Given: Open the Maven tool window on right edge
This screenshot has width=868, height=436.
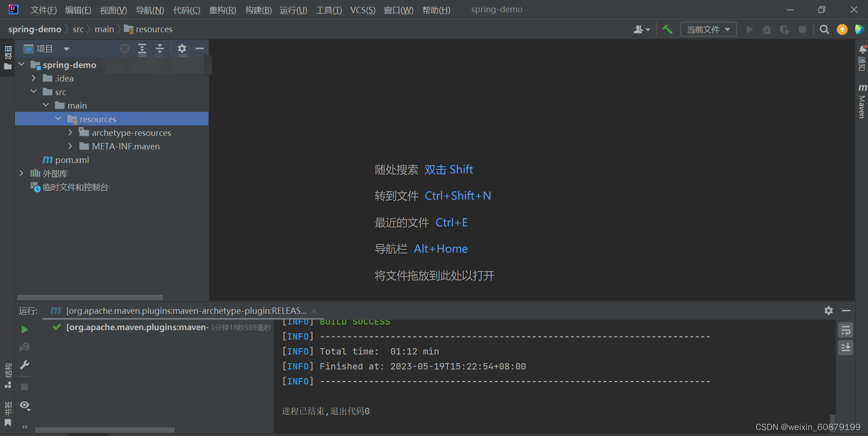Looking at the screenshot, I should [862, 101].
